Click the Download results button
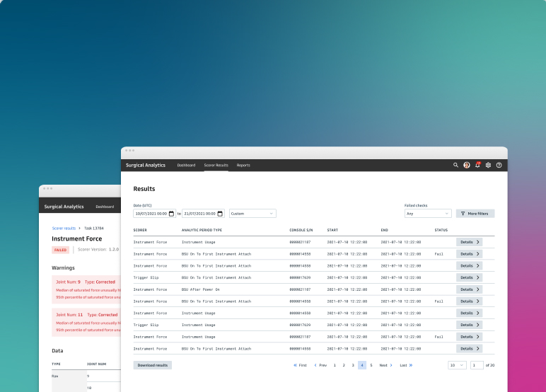 click(x=152, y=365)
